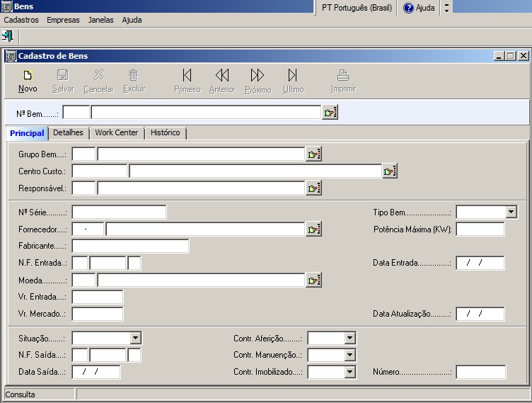Viewport: 532px width, 403px height.
Task: Click the Ajuda help button in language bar
Action: pyautogui.click(x=420, y=7)
